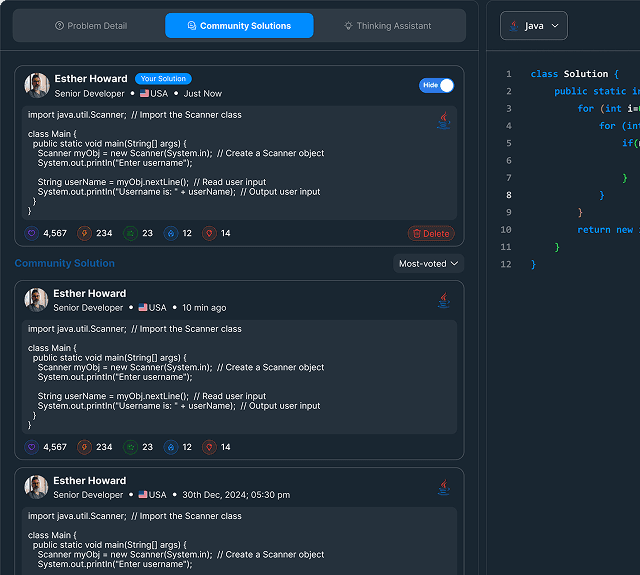Click the heart icon on the 10 min ago solution

31,447
